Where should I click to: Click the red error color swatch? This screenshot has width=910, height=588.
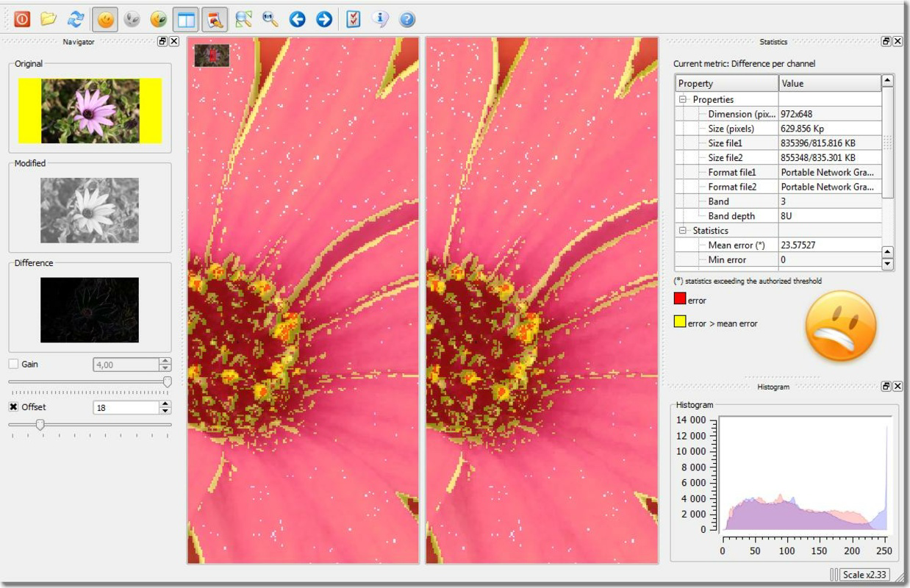click(680, 300)
